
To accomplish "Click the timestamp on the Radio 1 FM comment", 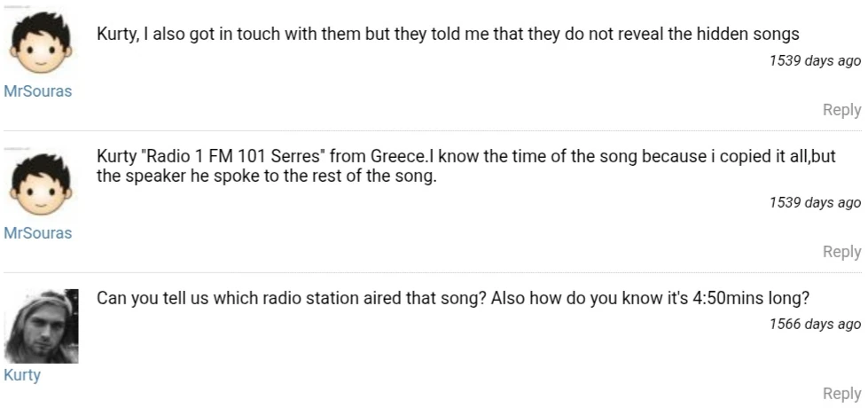I will click(815, 203).
